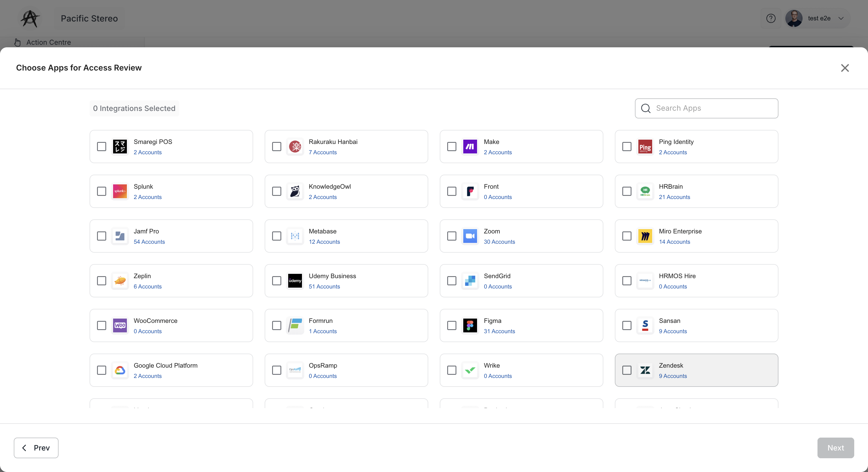This screenshot has width=868, height=472.
Task: Click the Formrun logo
Action: (295, 325)
